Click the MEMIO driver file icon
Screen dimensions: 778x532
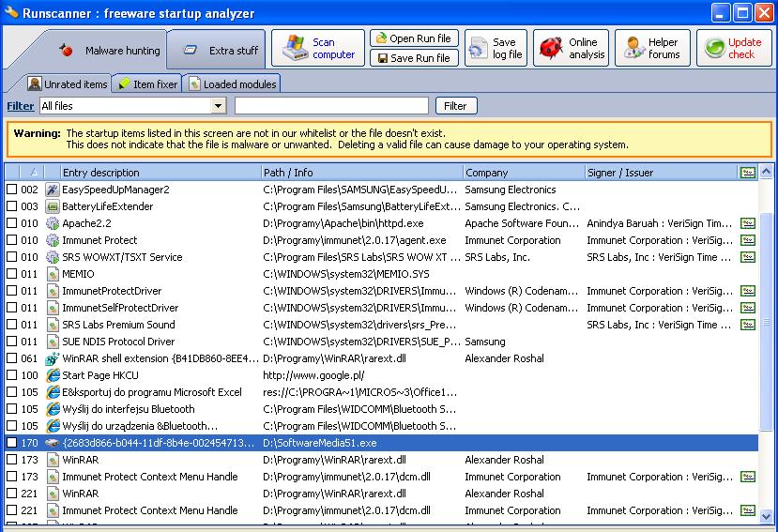[53, 274]
